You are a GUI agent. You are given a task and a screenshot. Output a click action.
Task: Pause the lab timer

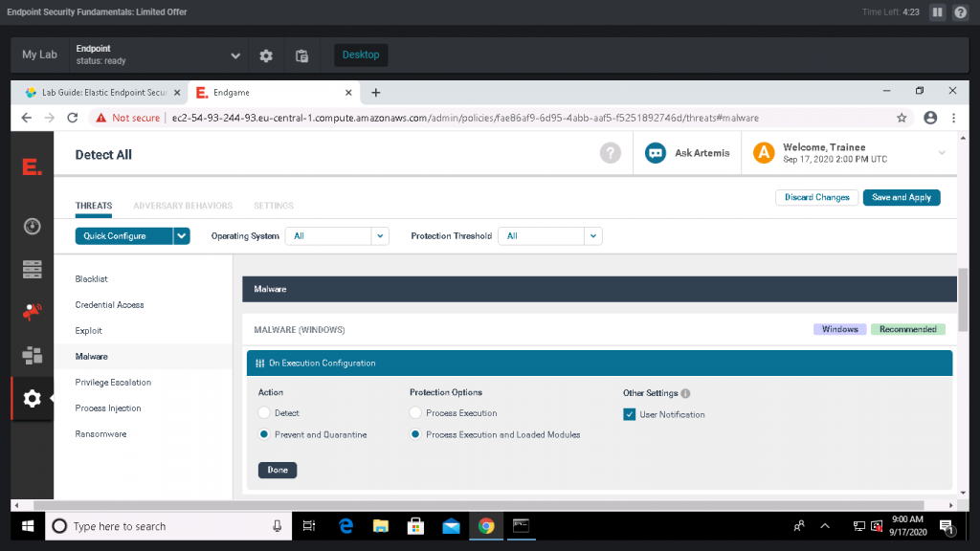(938, 11)
